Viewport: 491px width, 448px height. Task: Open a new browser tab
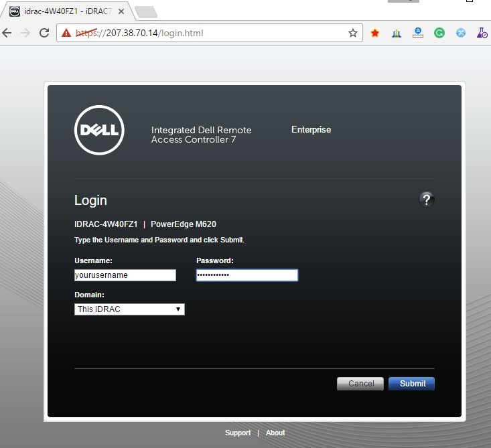pos(146,12)
